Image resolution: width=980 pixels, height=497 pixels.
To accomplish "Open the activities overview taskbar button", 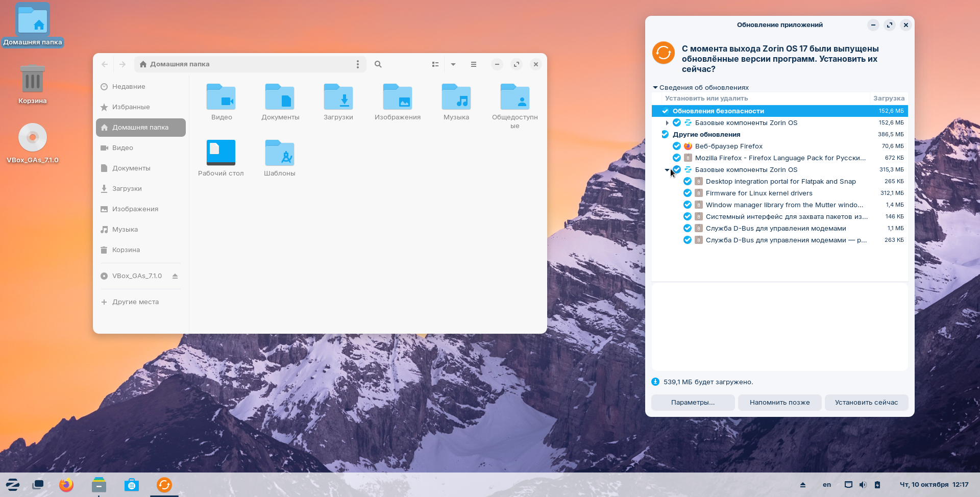I will [x=38, y=485].
